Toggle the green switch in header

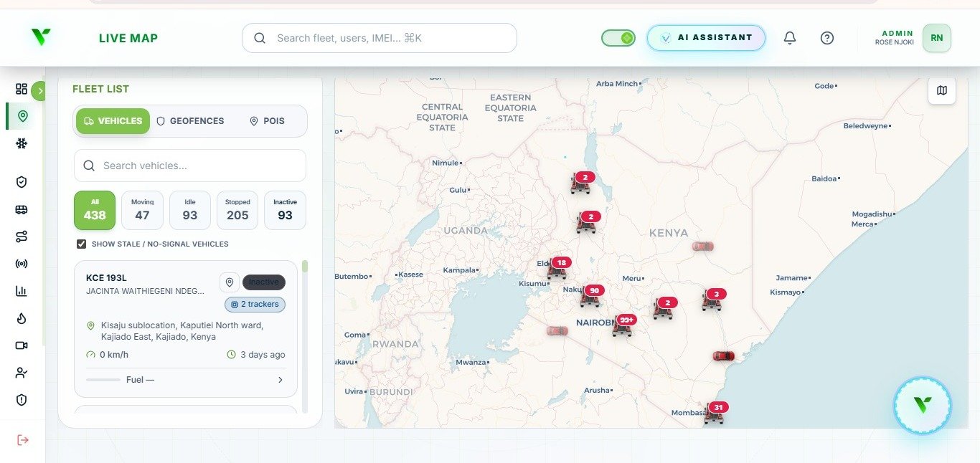pos(618,38)
